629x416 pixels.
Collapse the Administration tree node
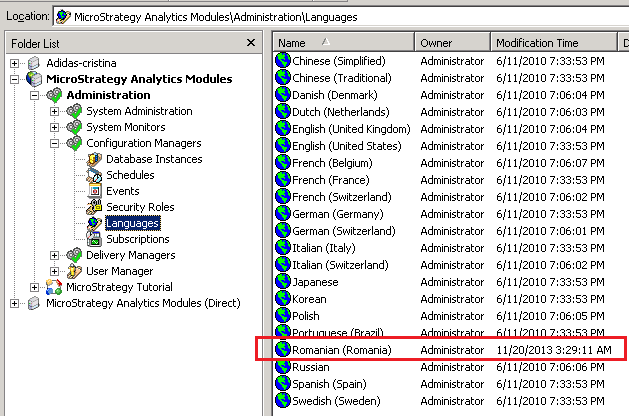tap(34, 95)
